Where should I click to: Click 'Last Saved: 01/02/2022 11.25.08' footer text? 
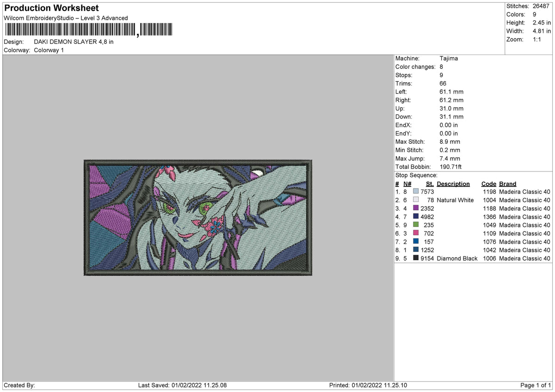[183, 385]
